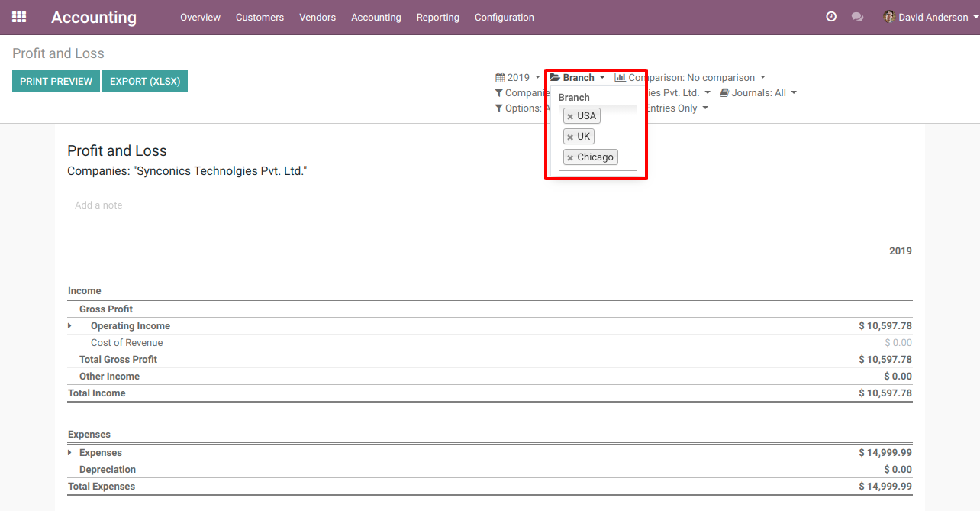The height and width of the screenshot is (511, 980).
Task: Click the Export (XLSX) button
Action: [145, 82]
